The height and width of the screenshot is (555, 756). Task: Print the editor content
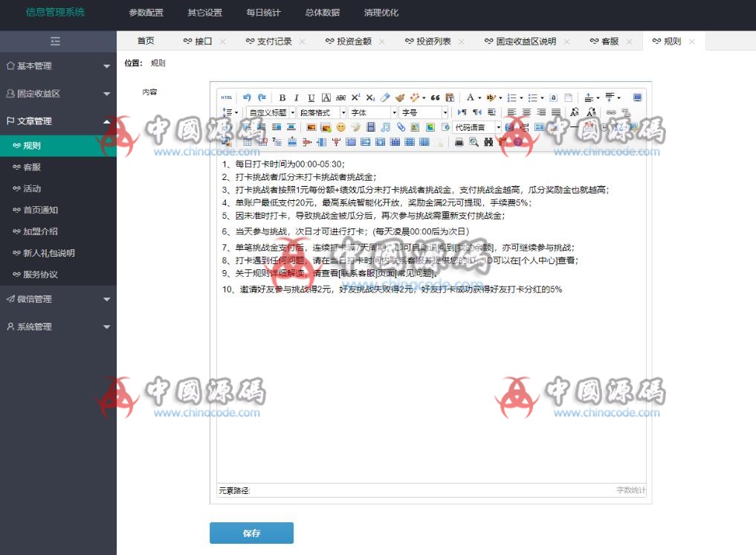(458, 141)
